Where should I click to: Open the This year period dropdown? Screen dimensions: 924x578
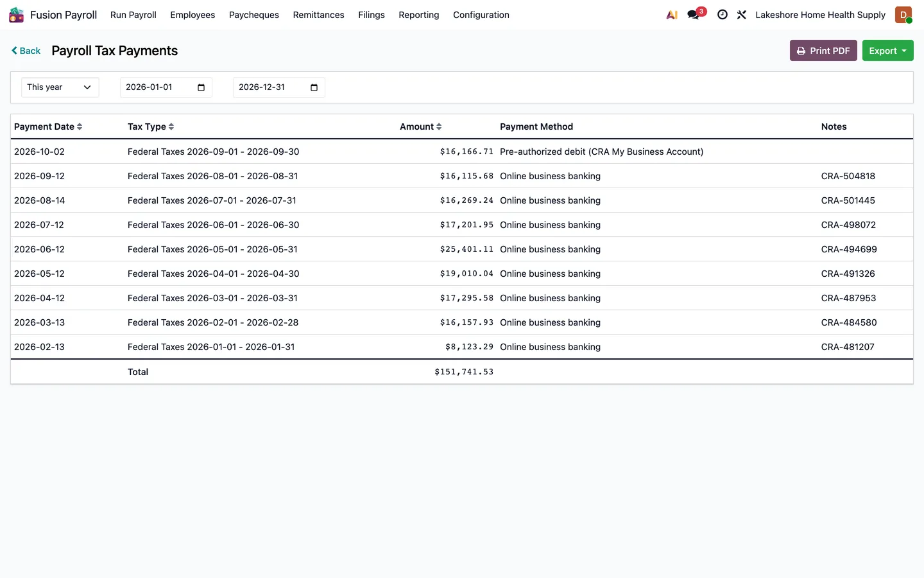[60, 87]
